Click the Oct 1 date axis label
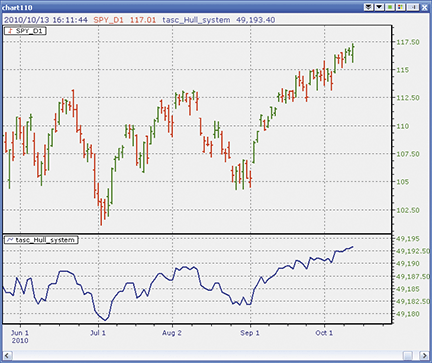Viewport: 432px width, 363px height. (x=324, y=333)
